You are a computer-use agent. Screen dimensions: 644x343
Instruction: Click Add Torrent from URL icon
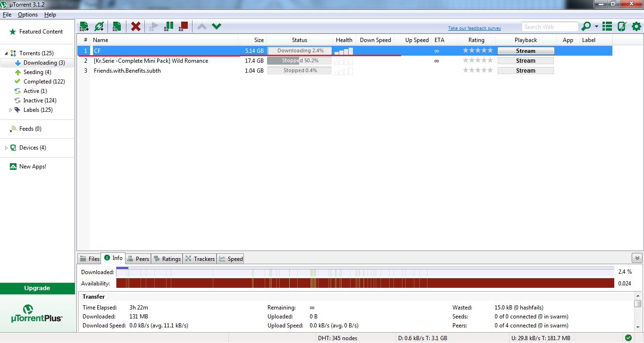pos(99,26)
